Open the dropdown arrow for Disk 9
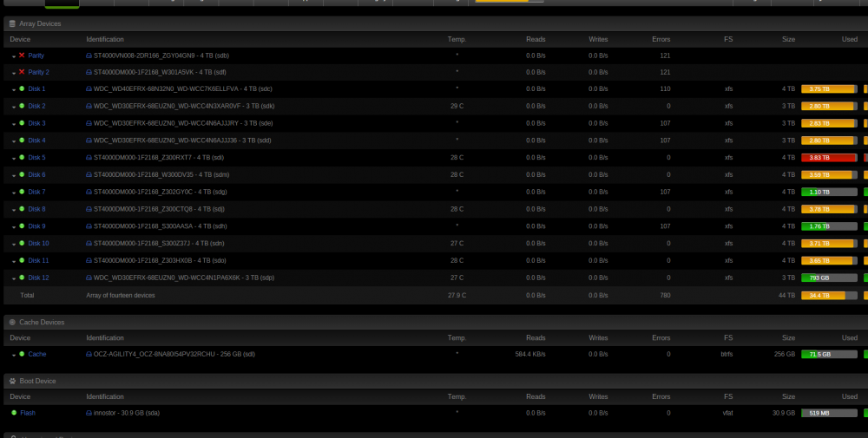Viewport: 868px width, 438px height. [14, 226]
